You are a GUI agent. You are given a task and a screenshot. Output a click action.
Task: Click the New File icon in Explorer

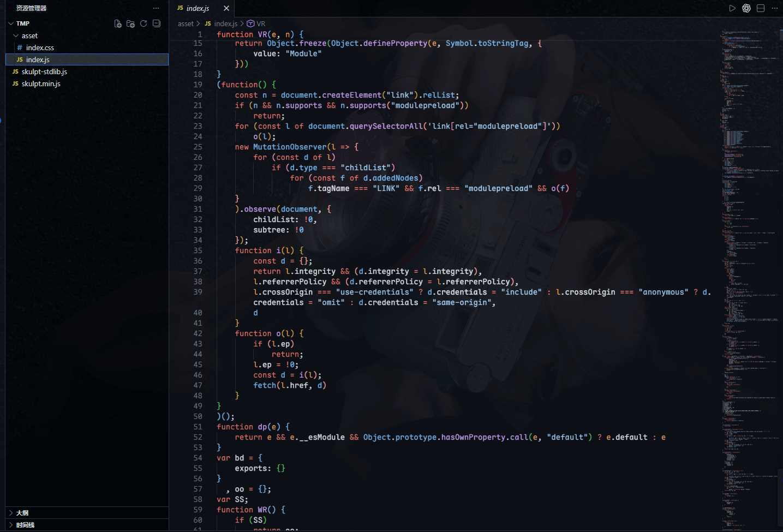[117, 23]
